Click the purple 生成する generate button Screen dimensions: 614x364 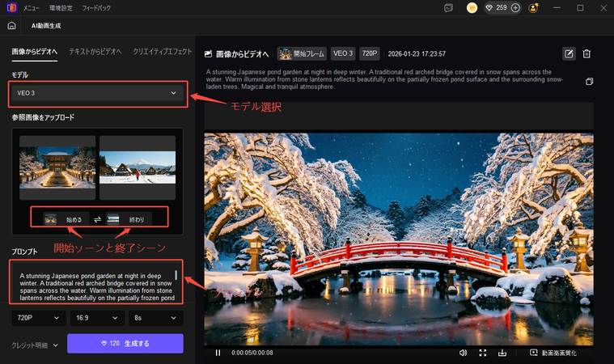125,344
